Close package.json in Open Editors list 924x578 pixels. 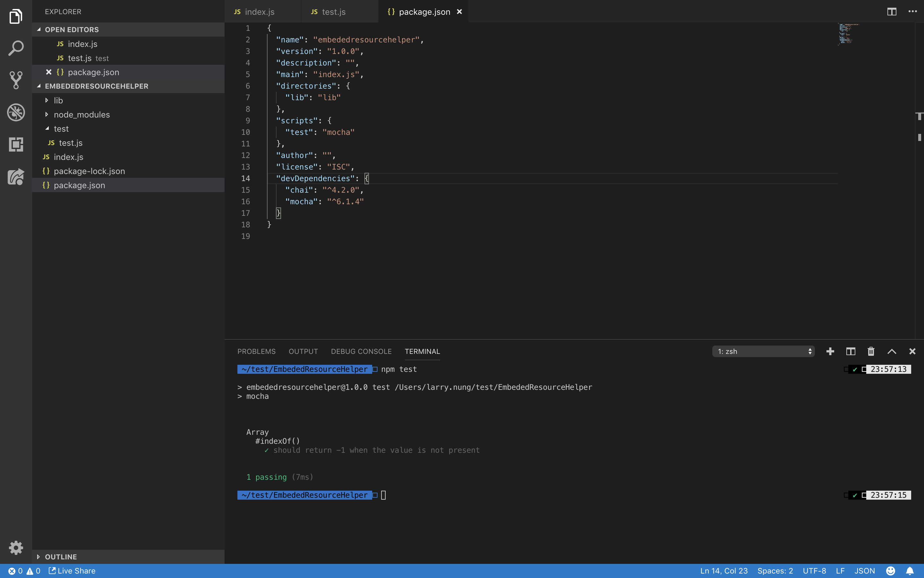pos(48,72)
